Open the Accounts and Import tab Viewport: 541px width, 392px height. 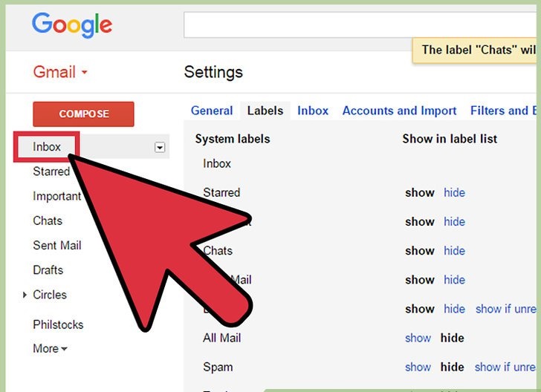pos(399,111)
